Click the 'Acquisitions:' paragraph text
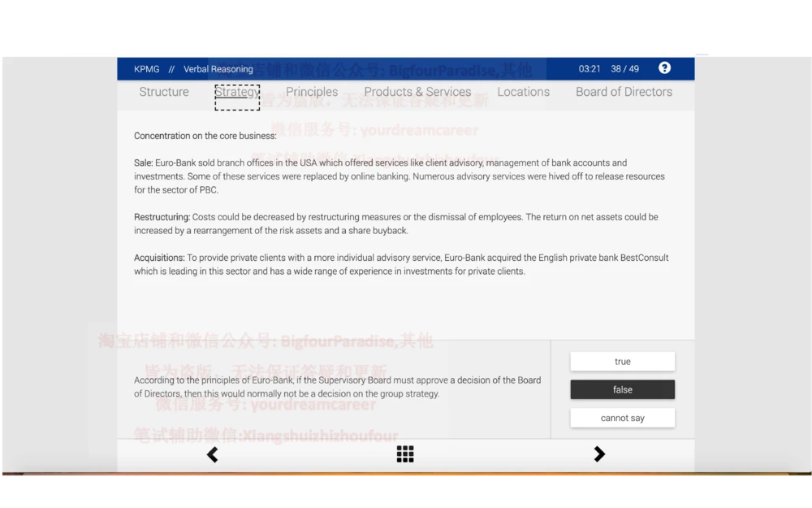812x508 pixels. (x=401, y=264)
